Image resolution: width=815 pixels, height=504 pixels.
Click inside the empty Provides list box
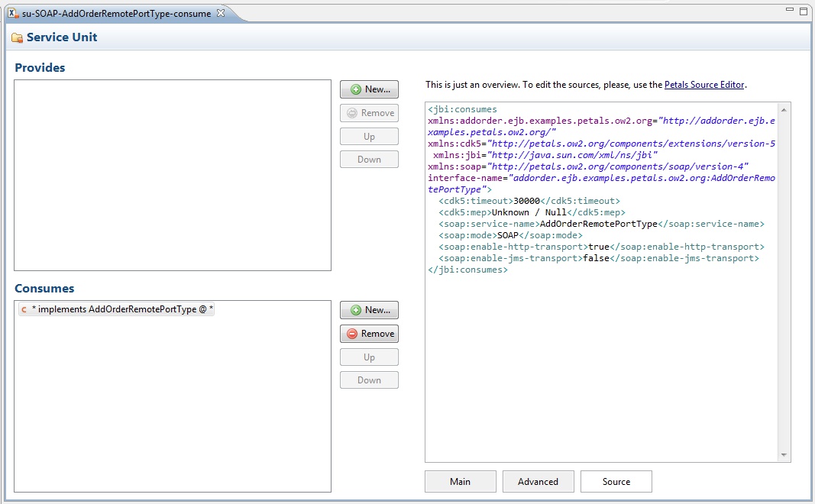(172, 175)
